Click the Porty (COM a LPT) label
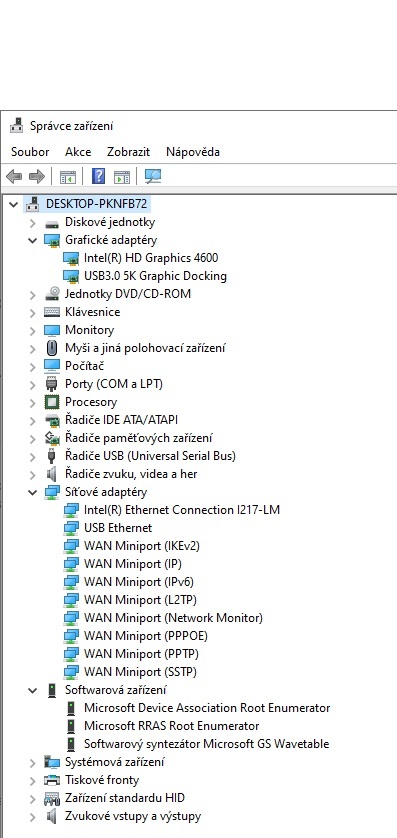This screenshot has width=397, height=838. [114, 384]
